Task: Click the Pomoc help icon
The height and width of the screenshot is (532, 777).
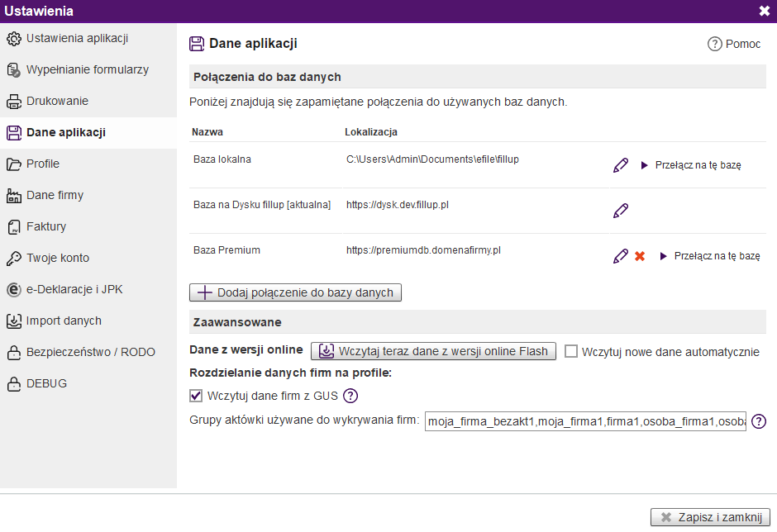Action: tap(714, 44)
